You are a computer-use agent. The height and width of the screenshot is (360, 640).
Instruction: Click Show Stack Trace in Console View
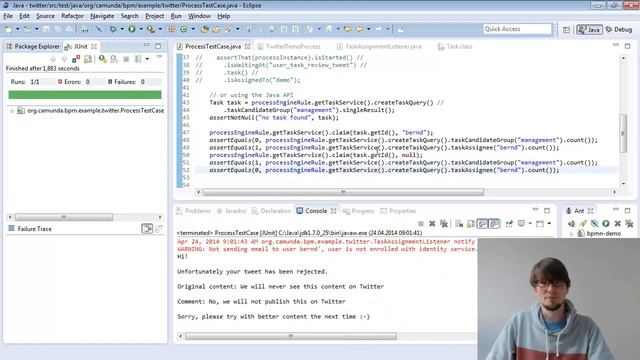click(147, 229)
